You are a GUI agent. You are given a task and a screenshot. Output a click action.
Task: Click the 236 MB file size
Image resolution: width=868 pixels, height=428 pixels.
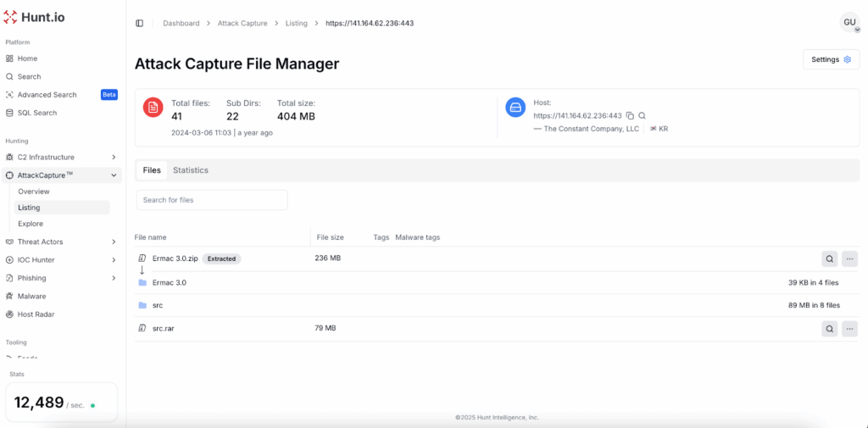point(328,258)
